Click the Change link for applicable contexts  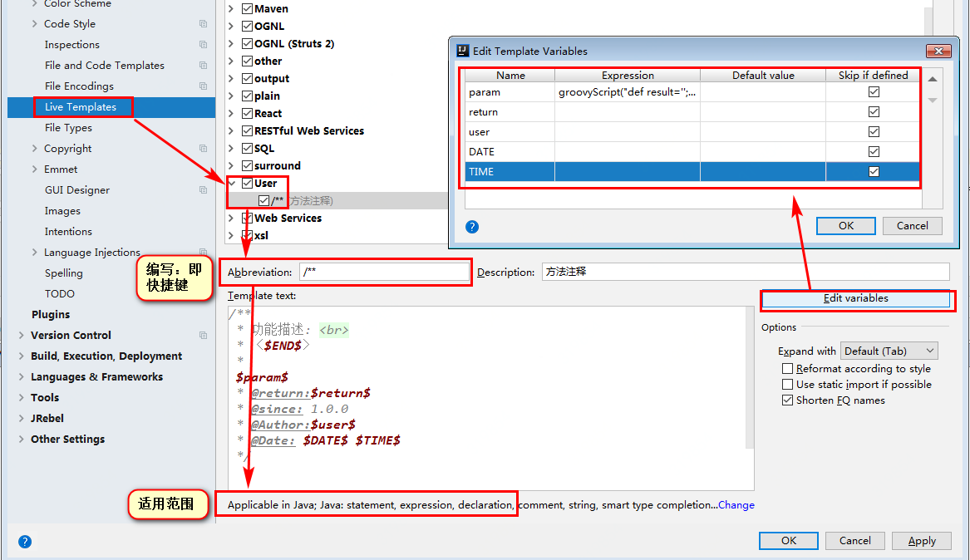(736, 505)
